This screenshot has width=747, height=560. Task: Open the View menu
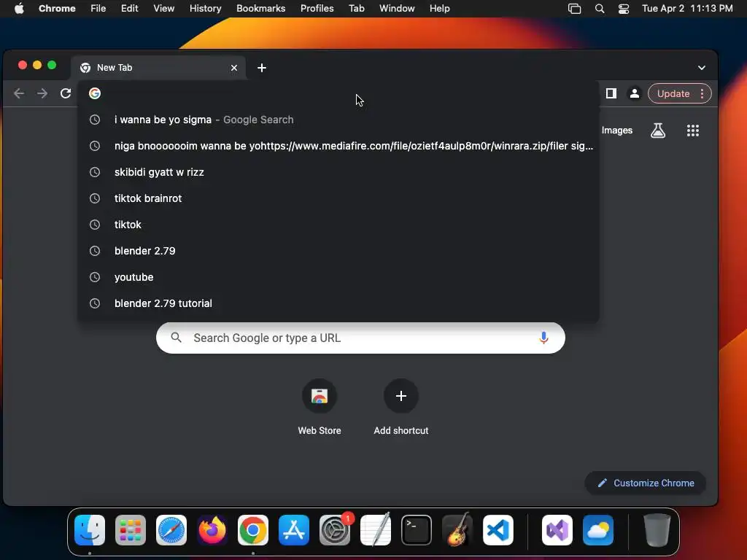coord(163,9)
